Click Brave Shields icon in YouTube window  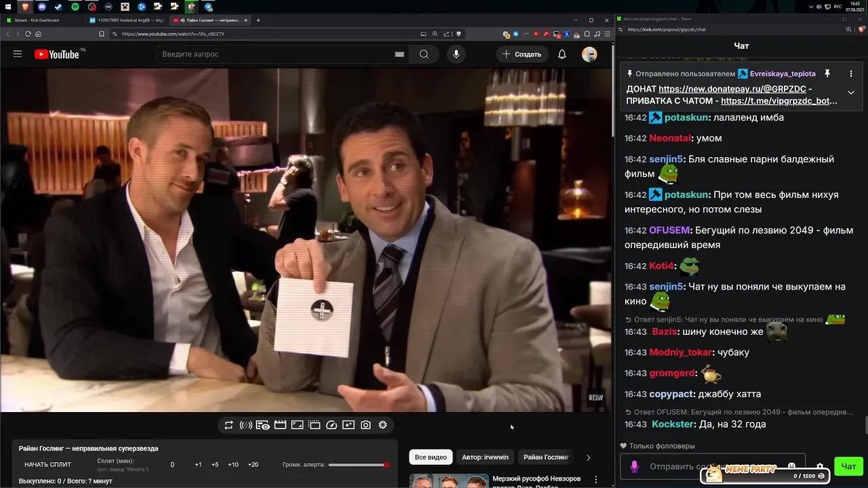click(x=459, y=34)
